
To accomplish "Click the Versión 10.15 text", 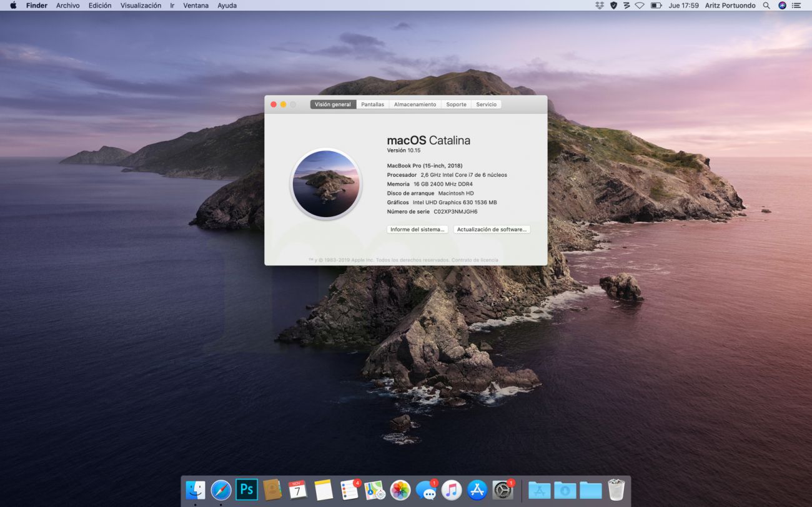I will [x=404, y=150].
